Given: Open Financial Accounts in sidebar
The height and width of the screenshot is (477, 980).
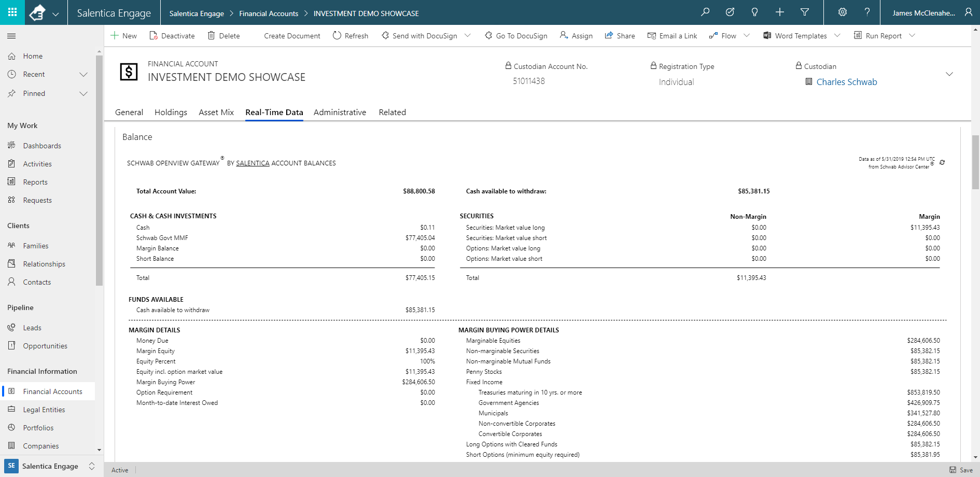Looking at the screenshot, I should 48,391.
